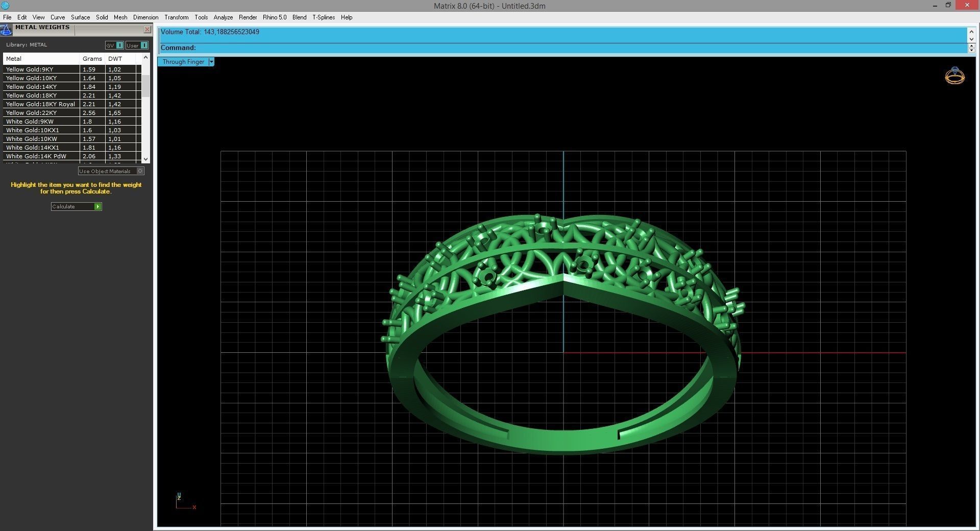
Task: Click the 2.56 grams value
Action: click(x=89, y=113)
